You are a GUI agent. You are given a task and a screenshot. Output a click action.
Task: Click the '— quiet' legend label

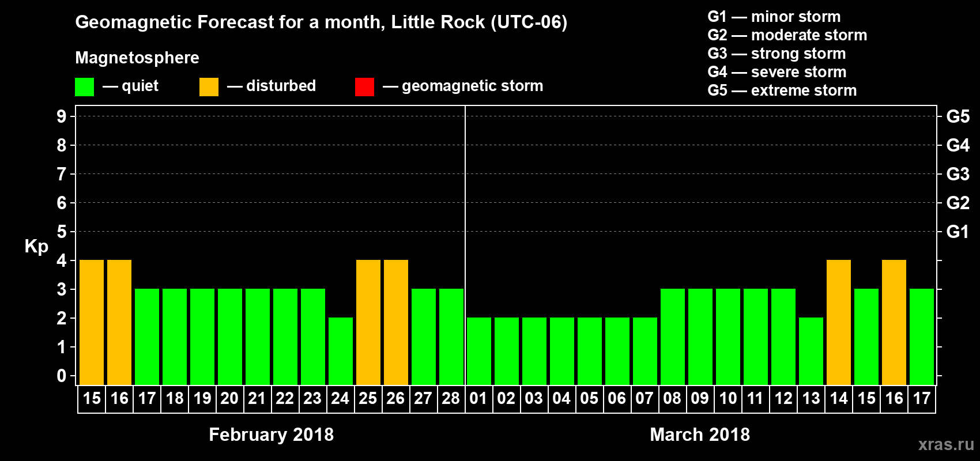coord(130,86)
